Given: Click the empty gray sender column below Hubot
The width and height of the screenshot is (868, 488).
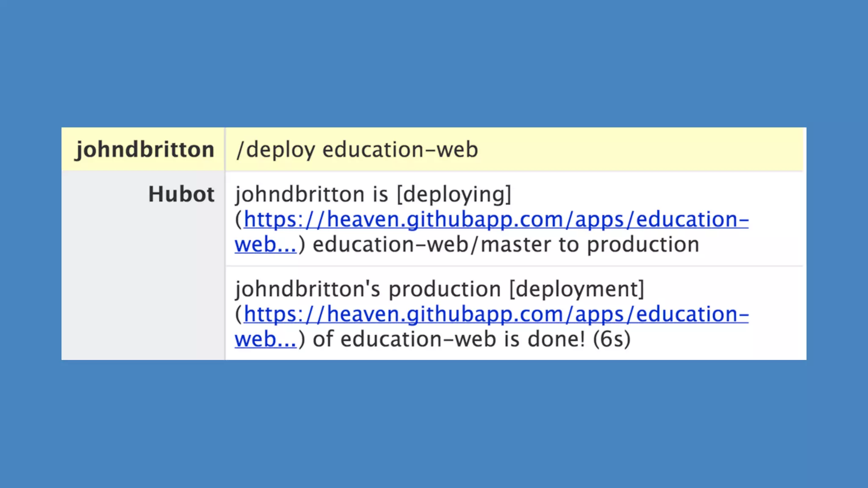Looking at the screenshot, I should 143,288.
